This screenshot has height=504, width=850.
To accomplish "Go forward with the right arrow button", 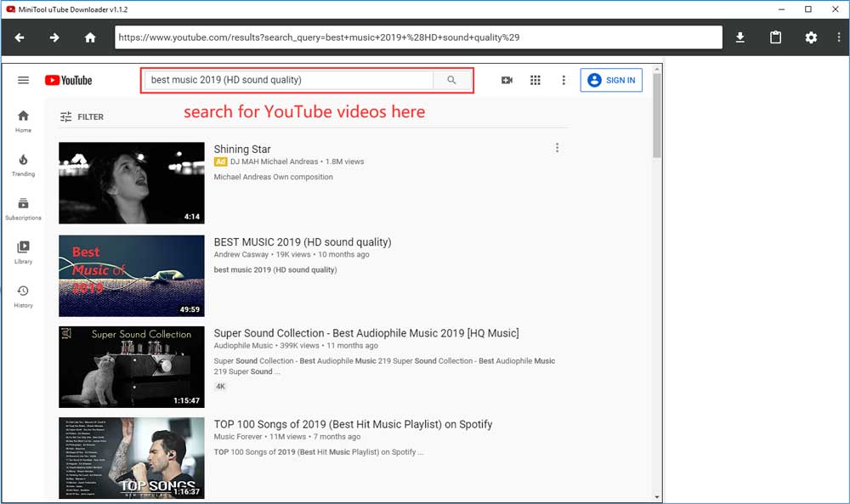I will [x=54, y=37].
